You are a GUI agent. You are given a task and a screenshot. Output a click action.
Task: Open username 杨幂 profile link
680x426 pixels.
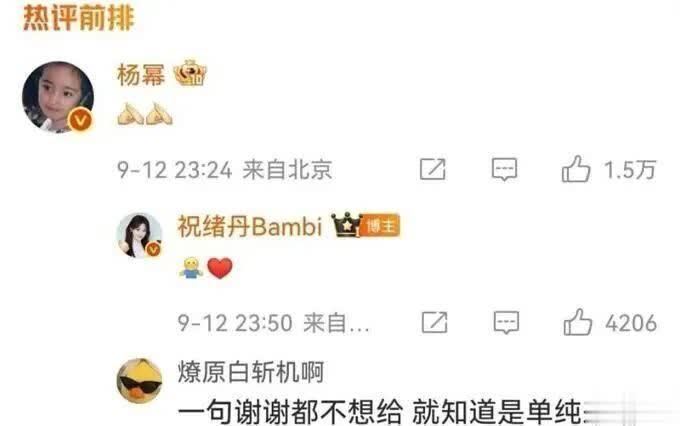(x=141, y=75)
